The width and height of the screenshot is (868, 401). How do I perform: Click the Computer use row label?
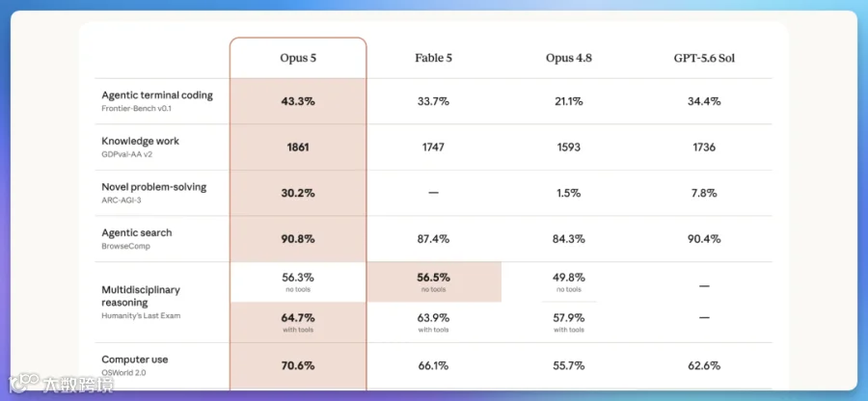[134, 360]
